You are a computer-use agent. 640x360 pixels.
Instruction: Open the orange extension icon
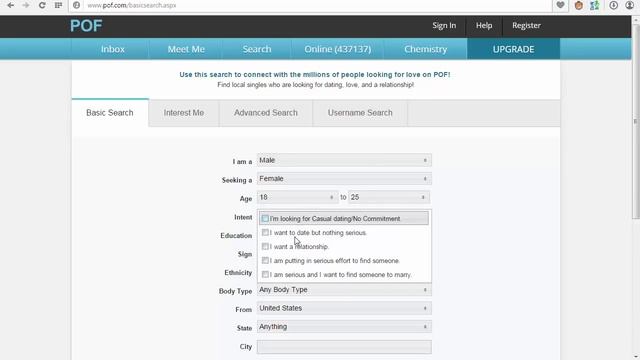click(578, 5)
